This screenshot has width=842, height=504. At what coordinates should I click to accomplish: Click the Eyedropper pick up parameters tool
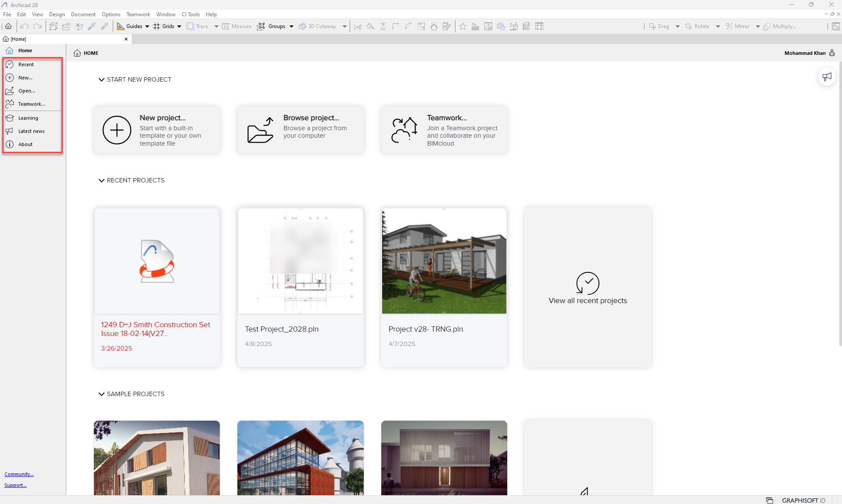coord(92,26)
